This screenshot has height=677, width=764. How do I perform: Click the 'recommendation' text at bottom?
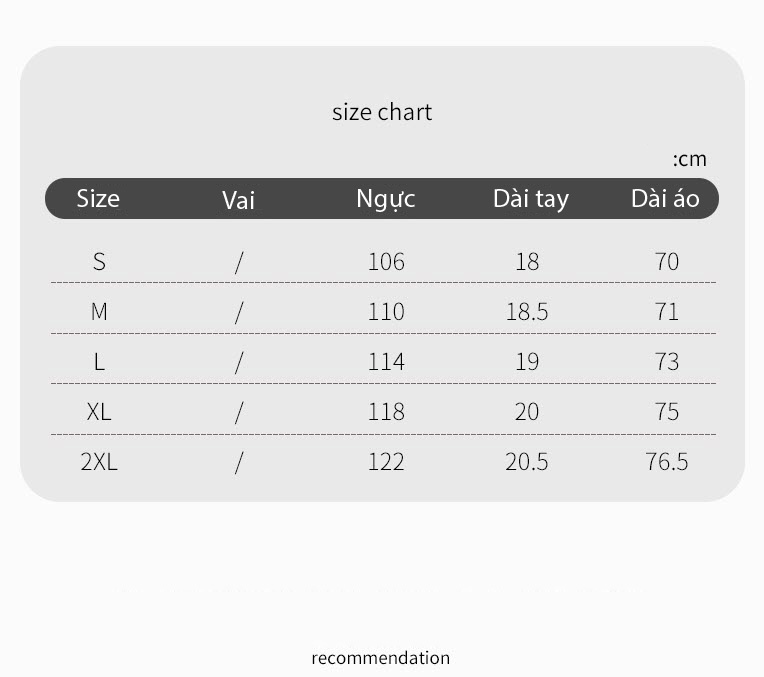(381, 658)
